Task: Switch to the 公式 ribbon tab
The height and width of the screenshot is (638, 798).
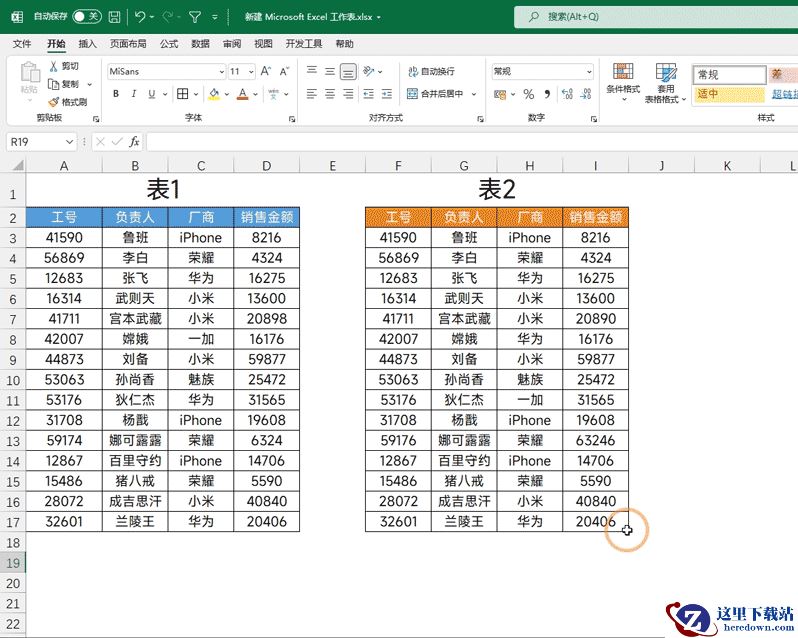Action: pos(168,44)
